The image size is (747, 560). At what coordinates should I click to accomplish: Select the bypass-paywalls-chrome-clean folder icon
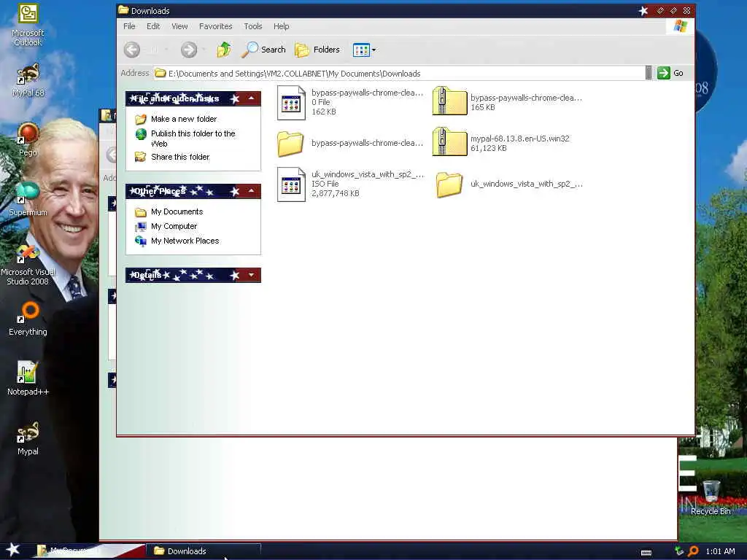pos(290,144)
